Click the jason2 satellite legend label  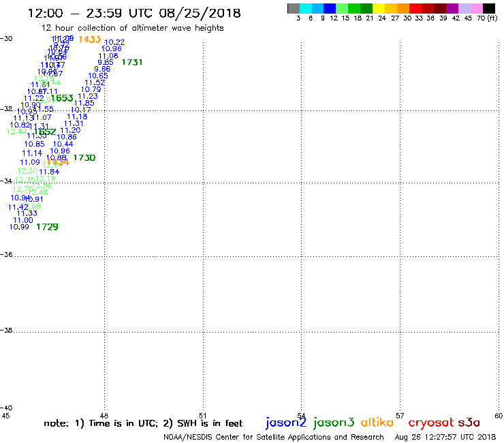pos(286,423)
